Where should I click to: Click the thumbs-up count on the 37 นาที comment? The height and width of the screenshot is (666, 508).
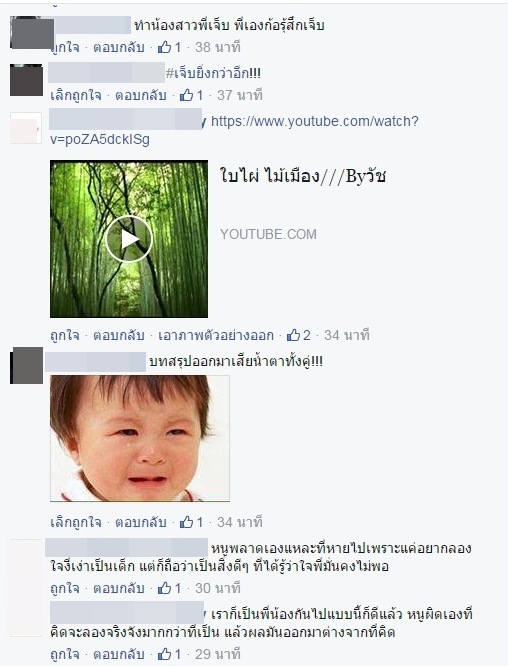tap(200, 95)
